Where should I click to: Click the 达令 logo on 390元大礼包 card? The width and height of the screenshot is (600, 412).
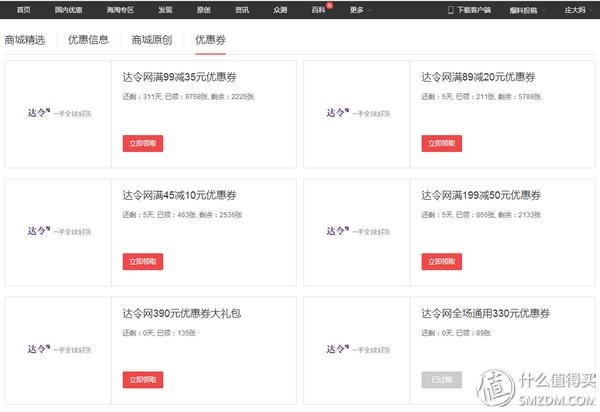coord(59,349)
